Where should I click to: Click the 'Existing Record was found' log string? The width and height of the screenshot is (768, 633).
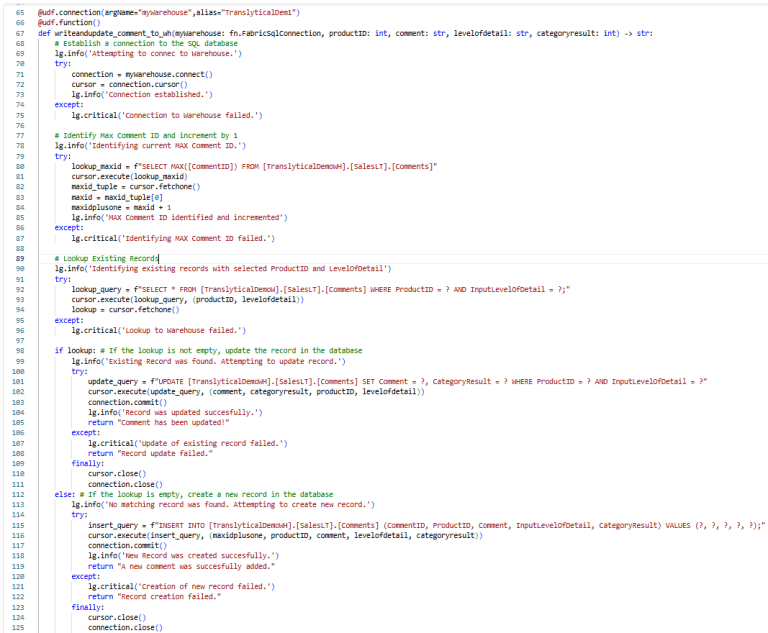[x=225, y=362]
